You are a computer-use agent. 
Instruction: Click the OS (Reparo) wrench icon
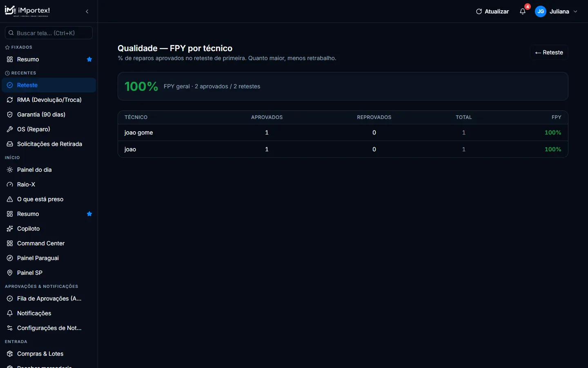(x=10, y=129)
